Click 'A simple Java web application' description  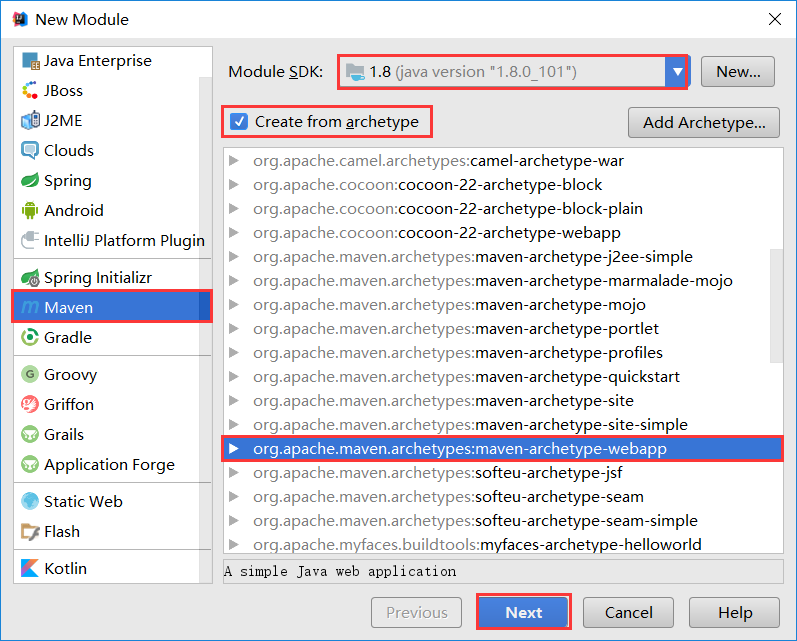340,571
